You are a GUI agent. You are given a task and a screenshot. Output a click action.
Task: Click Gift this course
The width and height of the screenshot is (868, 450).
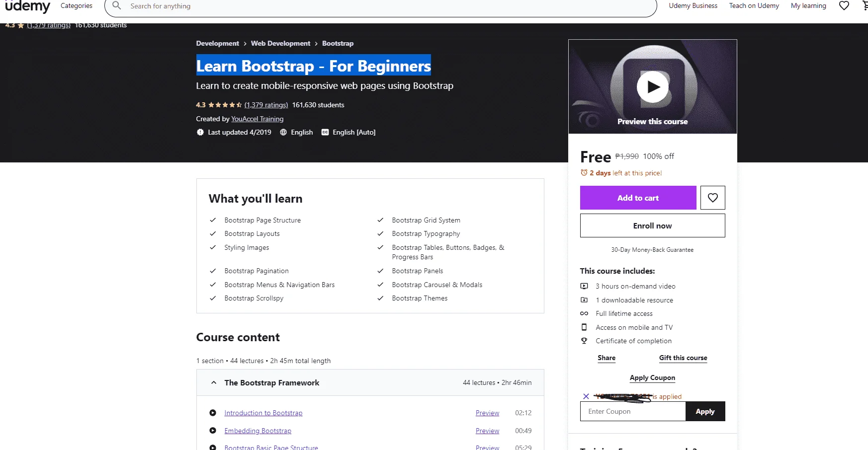point(683,358)
